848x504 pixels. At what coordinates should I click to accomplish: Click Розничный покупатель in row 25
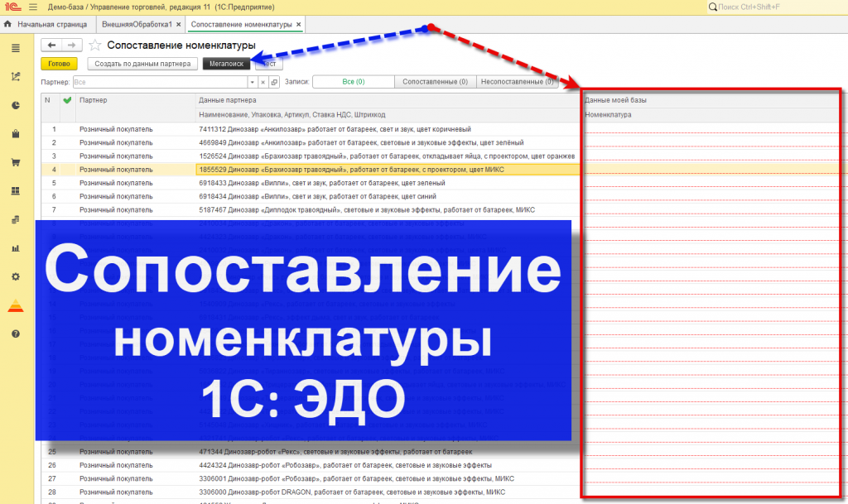[116, 452]
